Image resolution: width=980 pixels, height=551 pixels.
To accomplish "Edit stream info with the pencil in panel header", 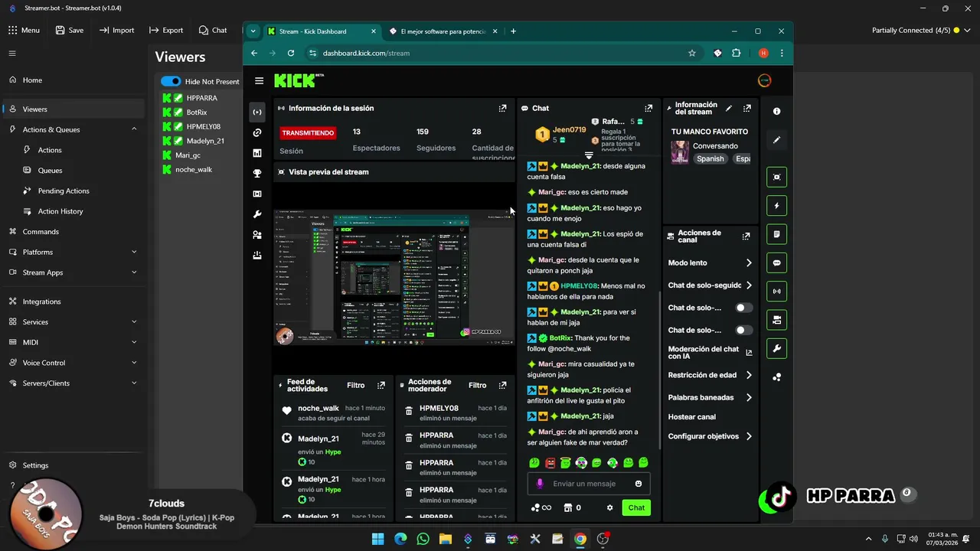I will click(729, 109).
